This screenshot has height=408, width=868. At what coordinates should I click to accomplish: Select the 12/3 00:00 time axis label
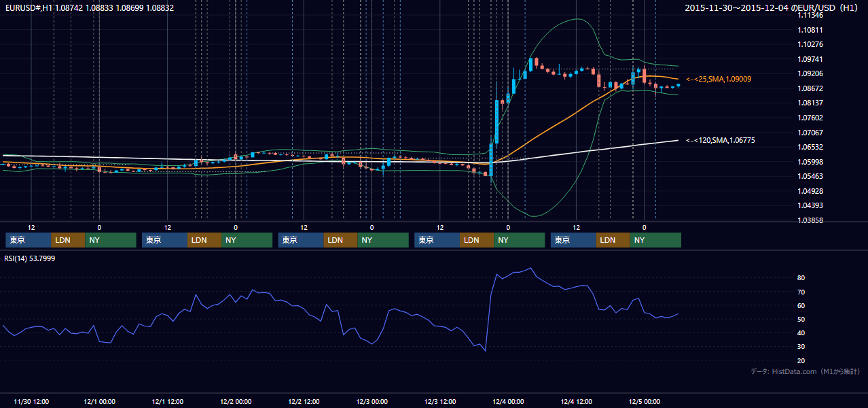(x=372, y=401)
